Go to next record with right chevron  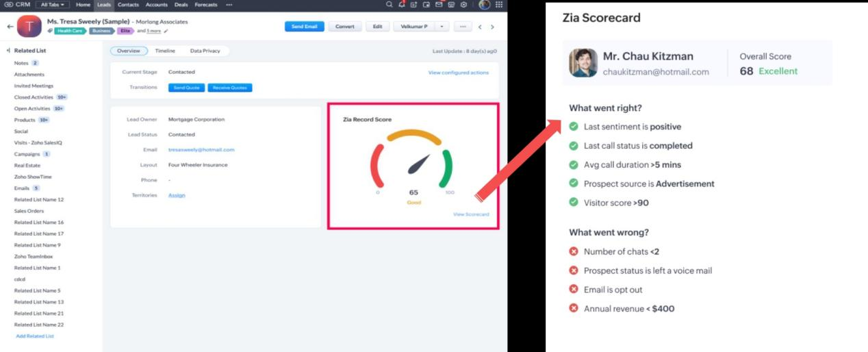tap(492, 27)
